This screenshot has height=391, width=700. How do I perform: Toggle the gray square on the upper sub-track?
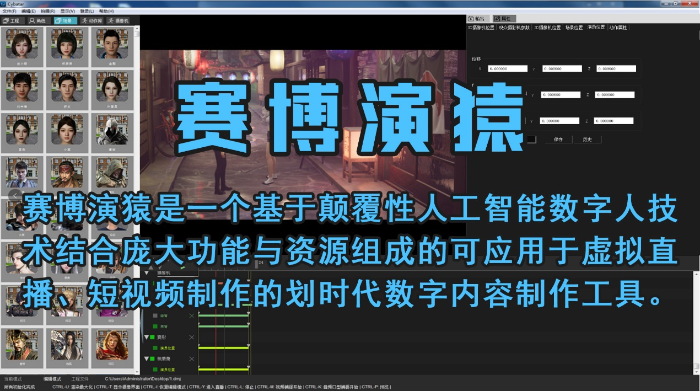[x=155, y=316]
